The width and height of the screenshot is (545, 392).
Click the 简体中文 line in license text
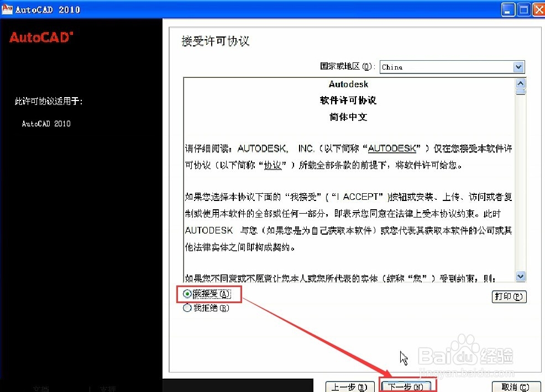click(348, 117)
